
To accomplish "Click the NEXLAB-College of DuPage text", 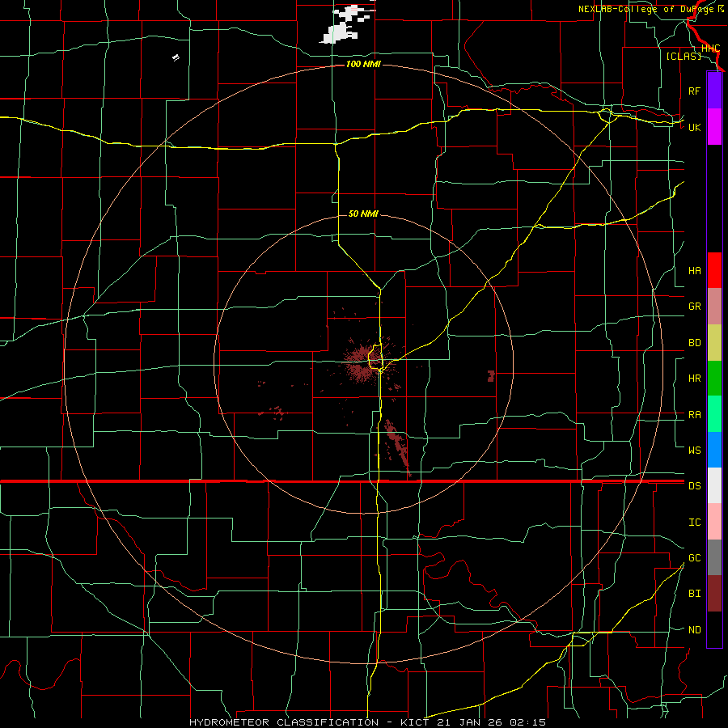I will pyautogui.click(x=647, y=9).
